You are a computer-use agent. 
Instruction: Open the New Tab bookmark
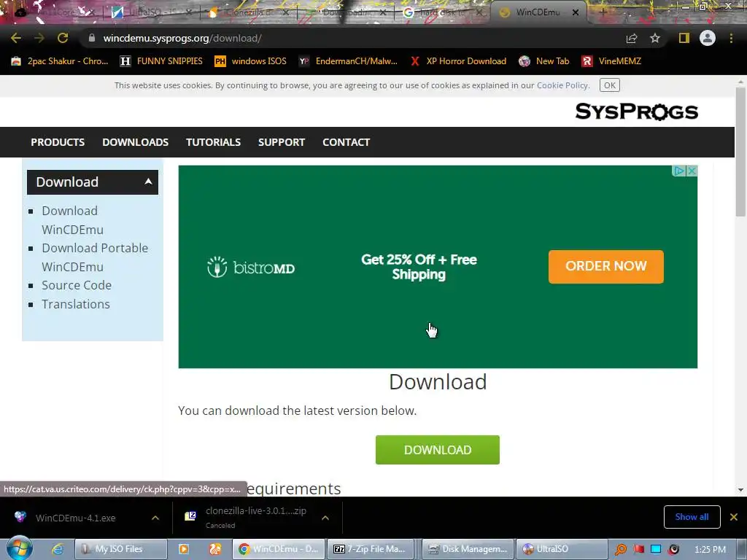[544, 61]
